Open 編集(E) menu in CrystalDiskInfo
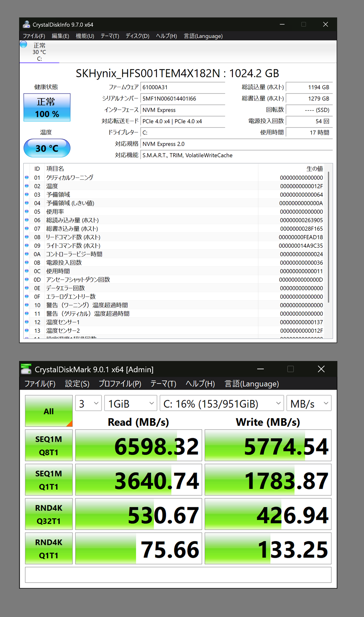364x617 pixels. (x=60, y=36)
